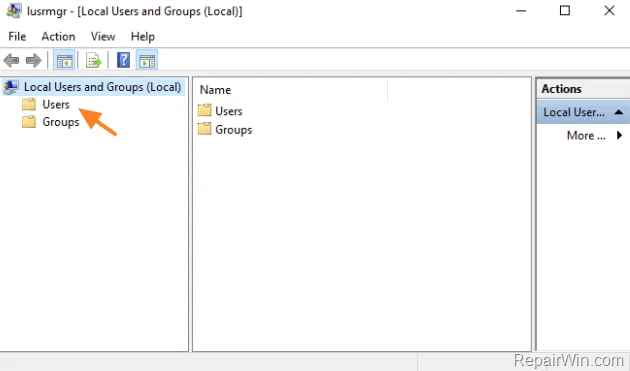Click the Forward arrow toolbar icon
The image size is (630, 371).
(33, 61)
